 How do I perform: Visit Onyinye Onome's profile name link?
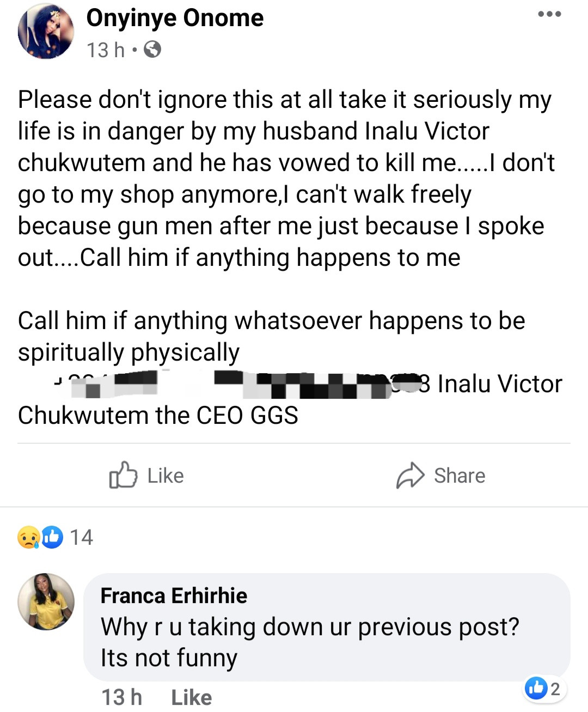pos(175,18)
